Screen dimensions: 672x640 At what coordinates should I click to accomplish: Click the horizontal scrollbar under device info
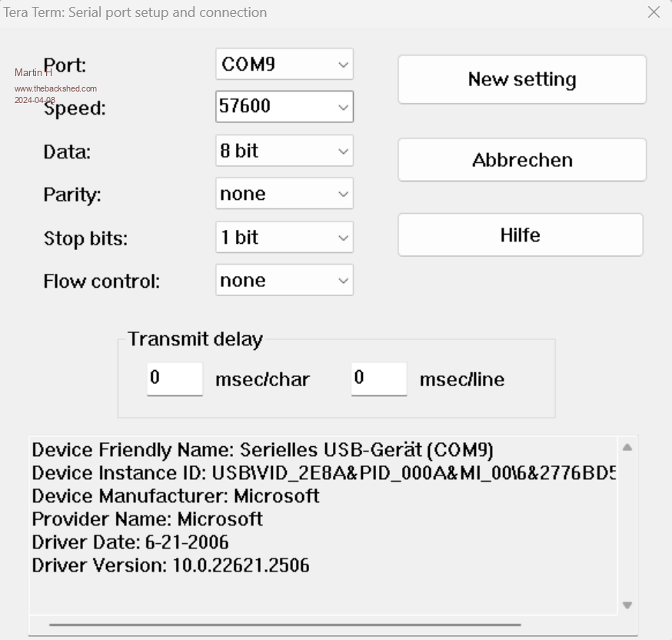[x=284, y=625]
